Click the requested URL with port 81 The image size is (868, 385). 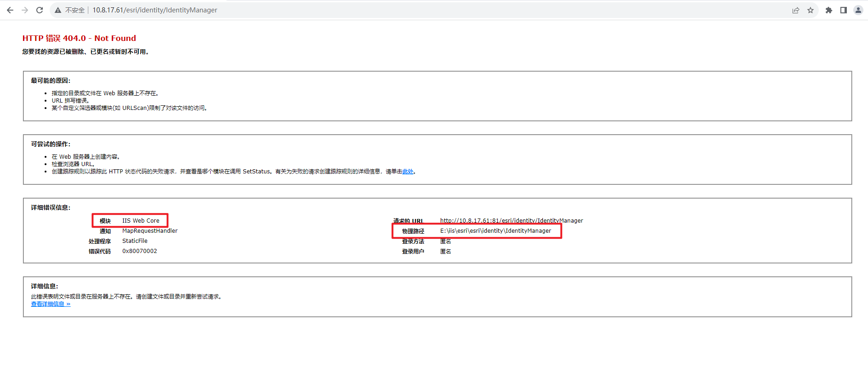click(511, 221)
